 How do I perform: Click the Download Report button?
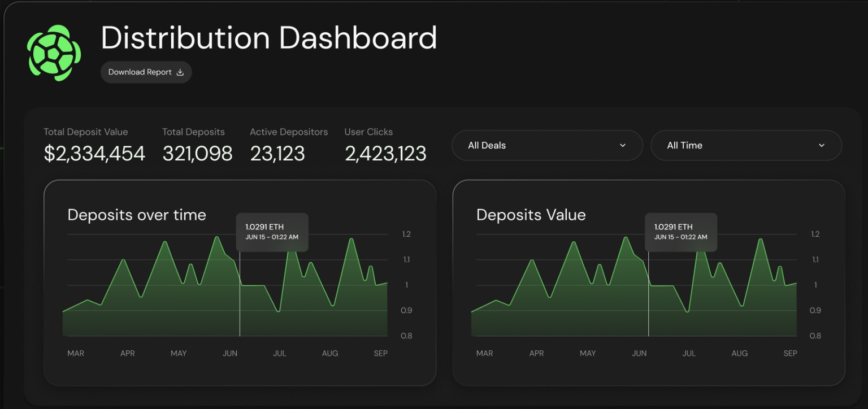point(146,72)
